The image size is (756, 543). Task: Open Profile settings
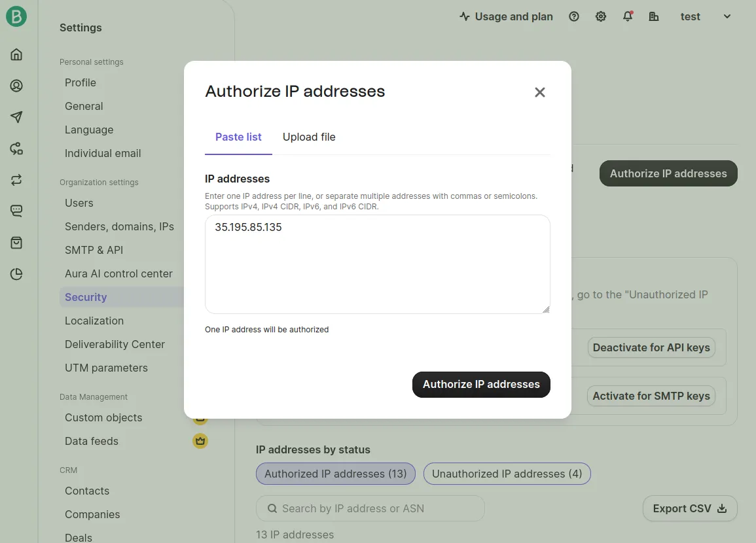tap(81, 82)
